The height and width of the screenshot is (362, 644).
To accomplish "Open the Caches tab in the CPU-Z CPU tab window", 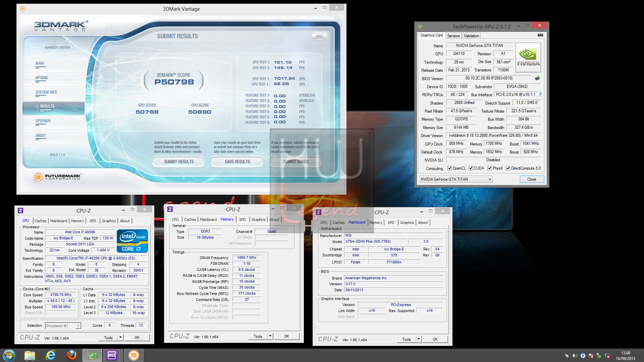I will (41, 221).
